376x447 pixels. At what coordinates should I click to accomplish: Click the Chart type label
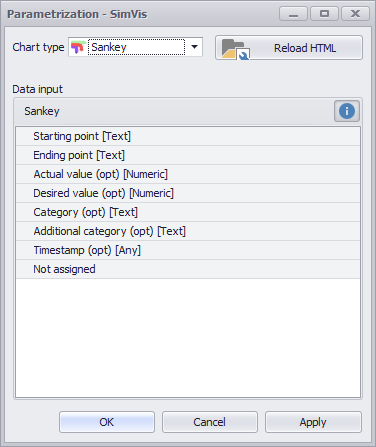[x=38, y=47]
